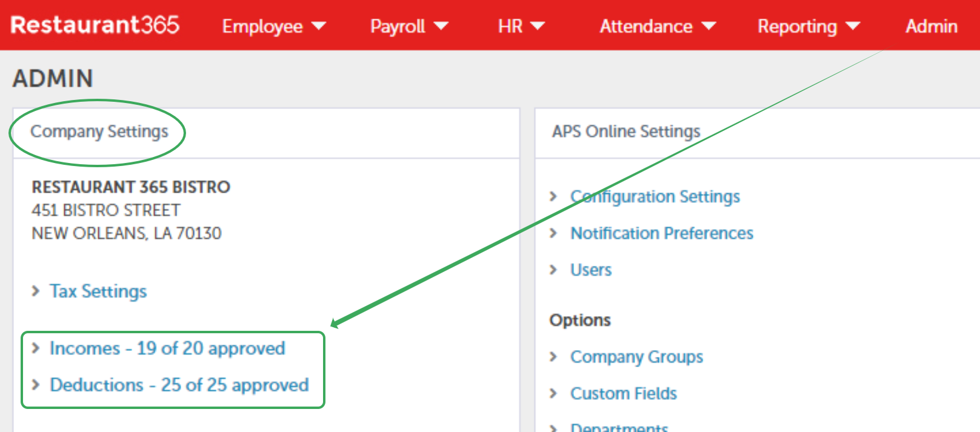Open Incomes - 19 of 20 approved

[x=167, y=348]
